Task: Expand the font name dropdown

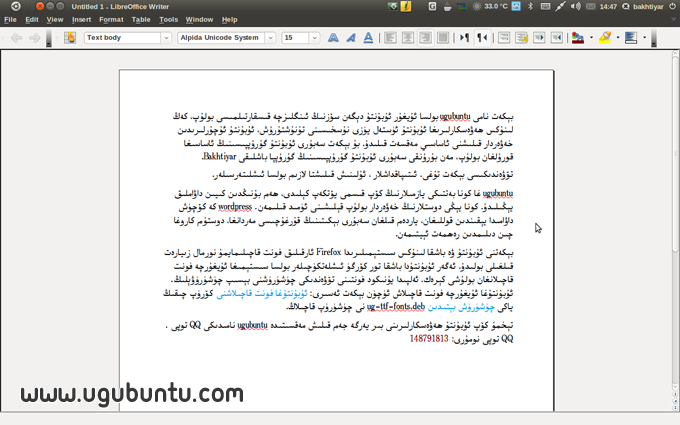Action: coord(271,38)
